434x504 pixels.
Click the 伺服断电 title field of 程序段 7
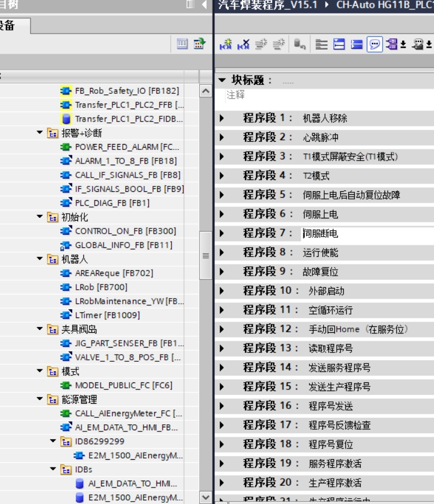coord(367,233)
